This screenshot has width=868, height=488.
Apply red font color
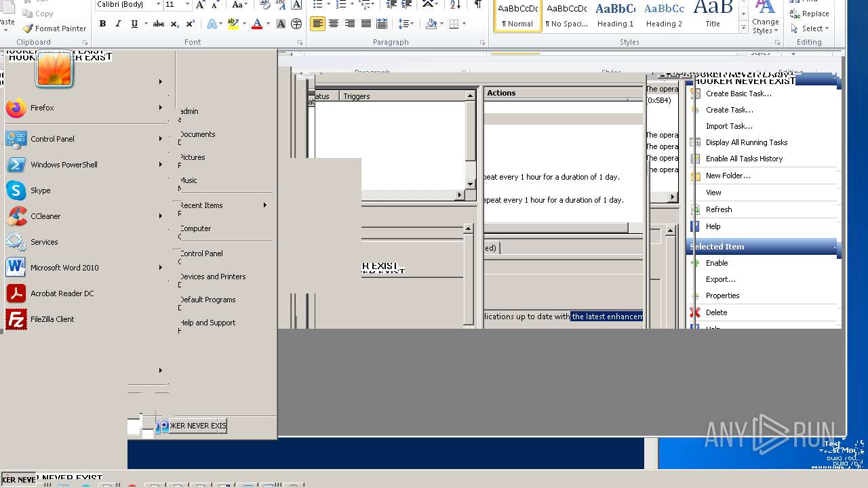257,24
